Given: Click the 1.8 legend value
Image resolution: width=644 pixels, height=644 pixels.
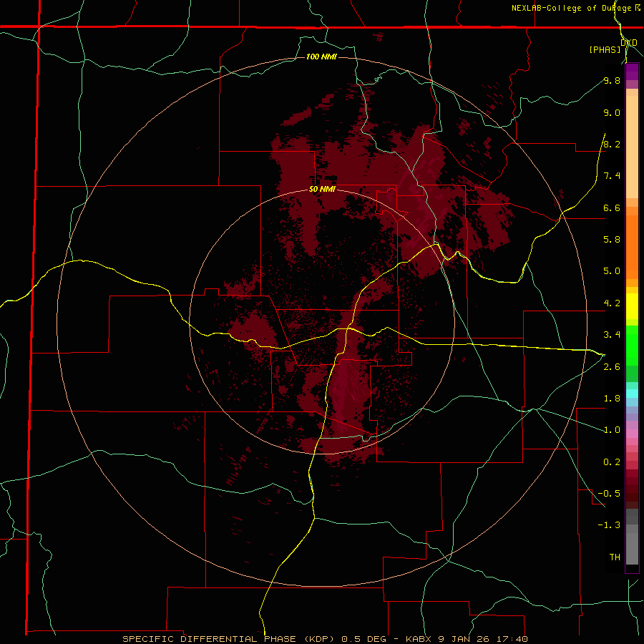Looking at the screenshot, I should pyautogui.click(x=612, y=399).
